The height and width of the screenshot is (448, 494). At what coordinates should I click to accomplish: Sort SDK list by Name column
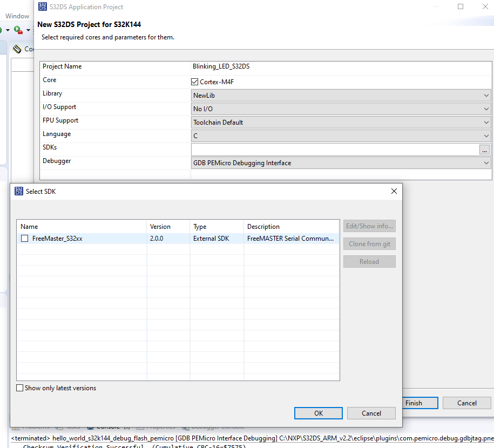click(82, 227)
